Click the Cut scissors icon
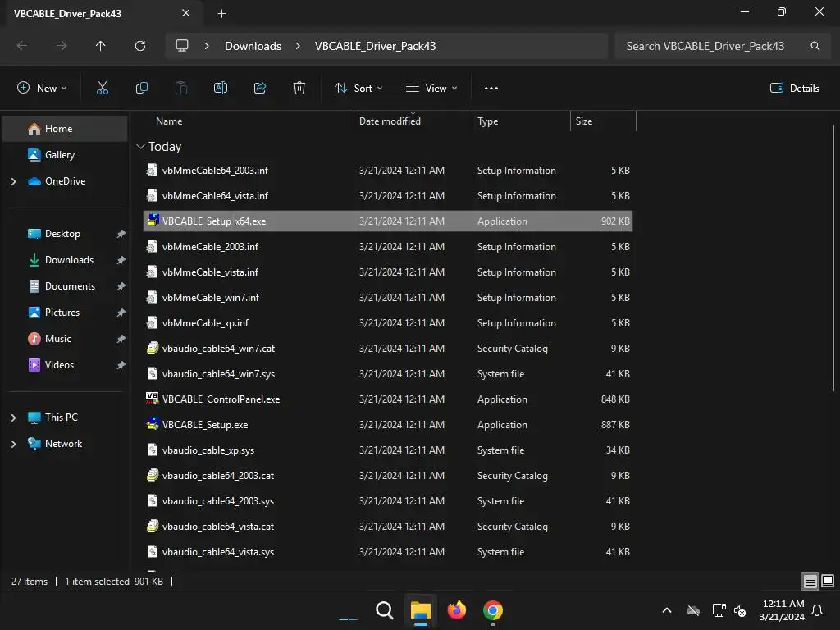840x630 pixels. (103, 88)
